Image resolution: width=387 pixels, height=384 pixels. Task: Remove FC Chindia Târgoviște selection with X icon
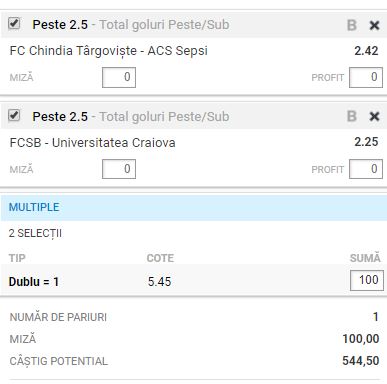coord(374,25)
